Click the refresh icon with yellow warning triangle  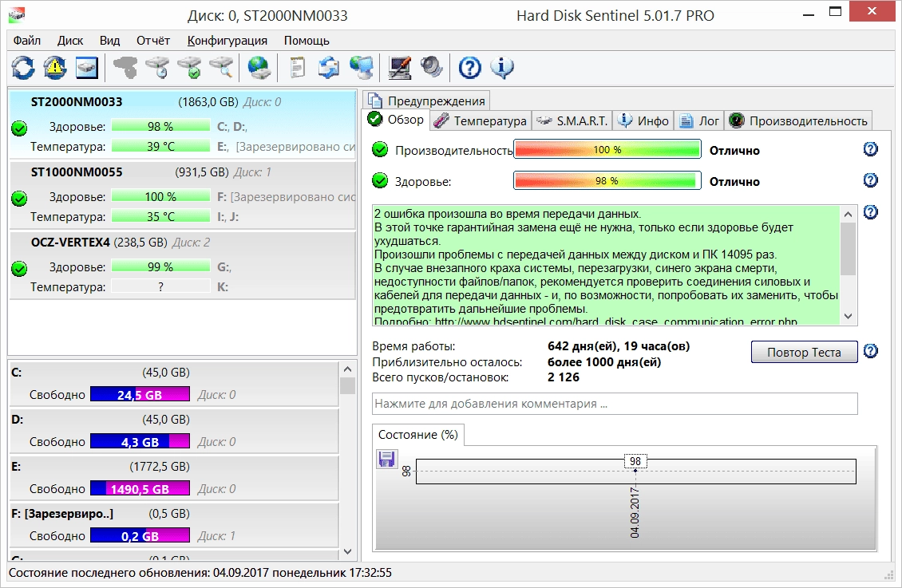(x=54, y=68)
